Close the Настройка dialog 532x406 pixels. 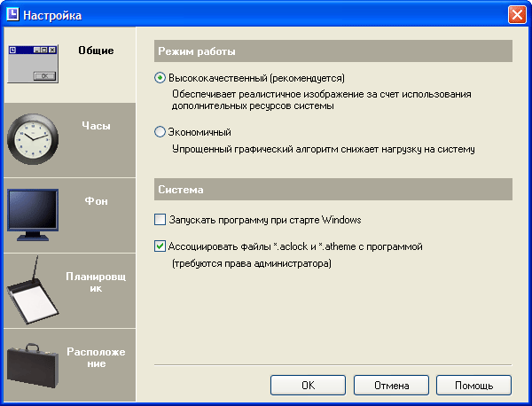[517, 15]
